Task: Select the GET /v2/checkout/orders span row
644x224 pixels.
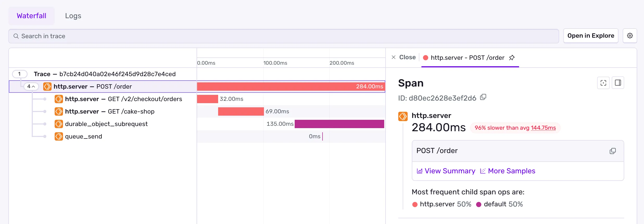Action: click(123, 99)
